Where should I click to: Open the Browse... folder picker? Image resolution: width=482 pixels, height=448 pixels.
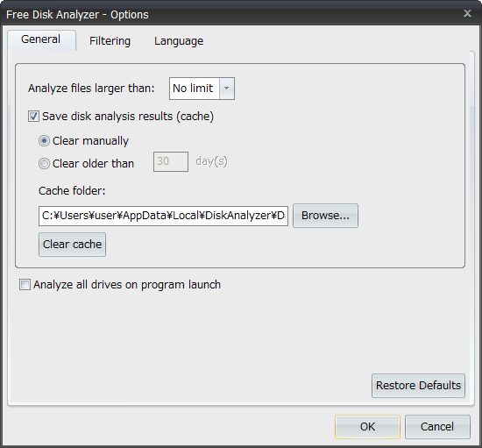pyautogui.click(x=325, y=216)
